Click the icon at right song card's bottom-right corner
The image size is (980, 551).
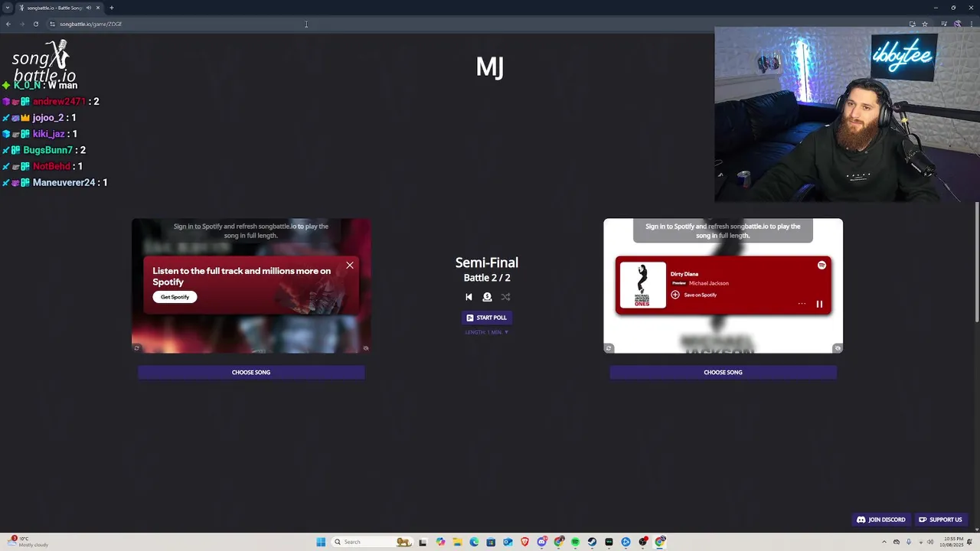[x=838, y=348]
